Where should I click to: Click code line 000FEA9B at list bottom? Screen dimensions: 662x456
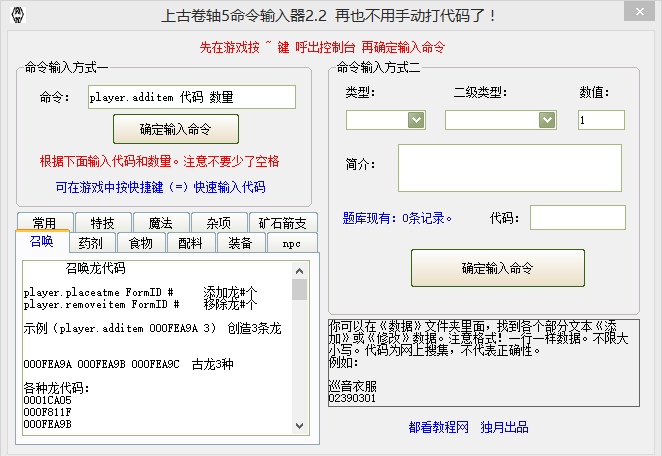point(48,424)
